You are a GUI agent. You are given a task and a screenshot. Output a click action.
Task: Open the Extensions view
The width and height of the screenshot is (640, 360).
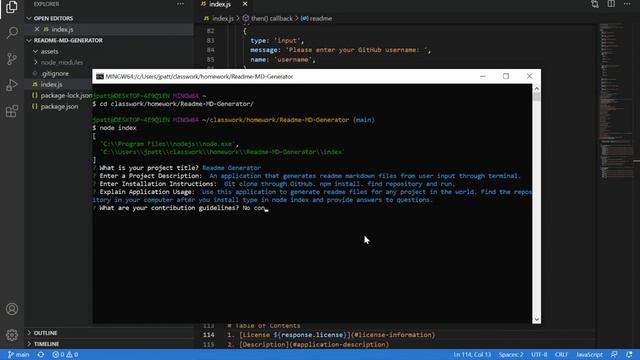click(12, 111)
